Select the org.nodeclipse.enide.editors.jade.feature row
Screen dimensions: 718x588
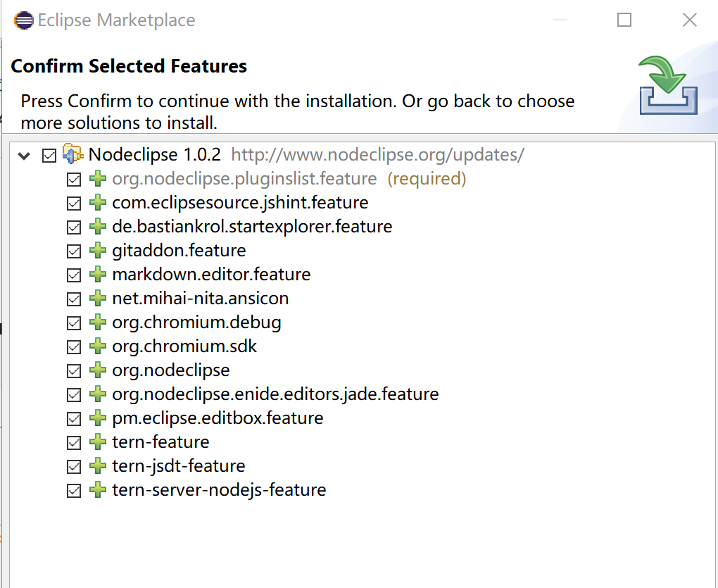(x=275, y=394)
